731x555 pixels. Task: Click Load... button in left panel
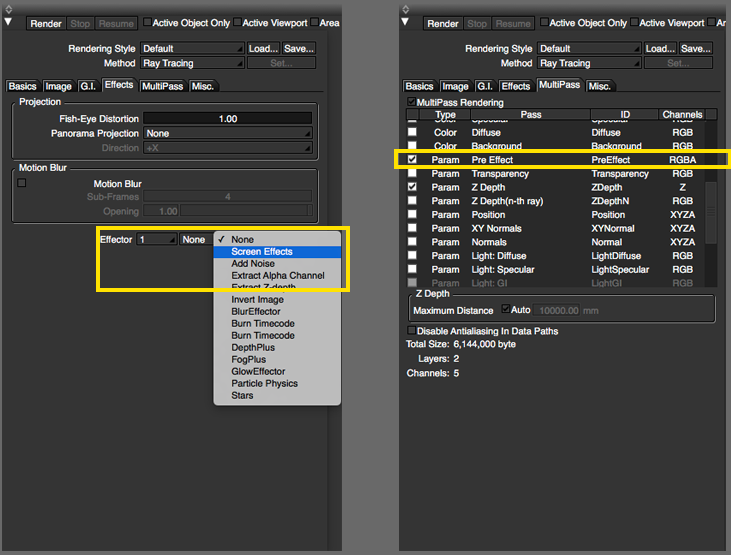coord(263,49)
